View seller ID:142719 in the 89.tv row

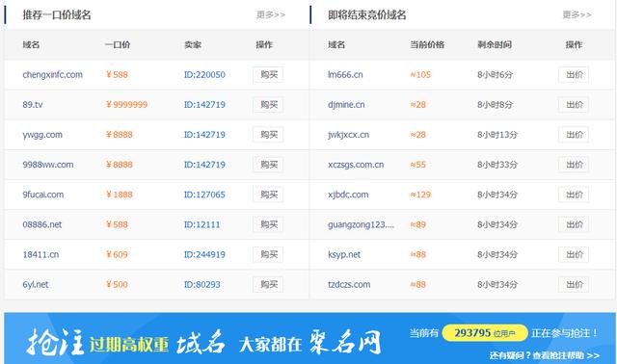pos(204,105)
